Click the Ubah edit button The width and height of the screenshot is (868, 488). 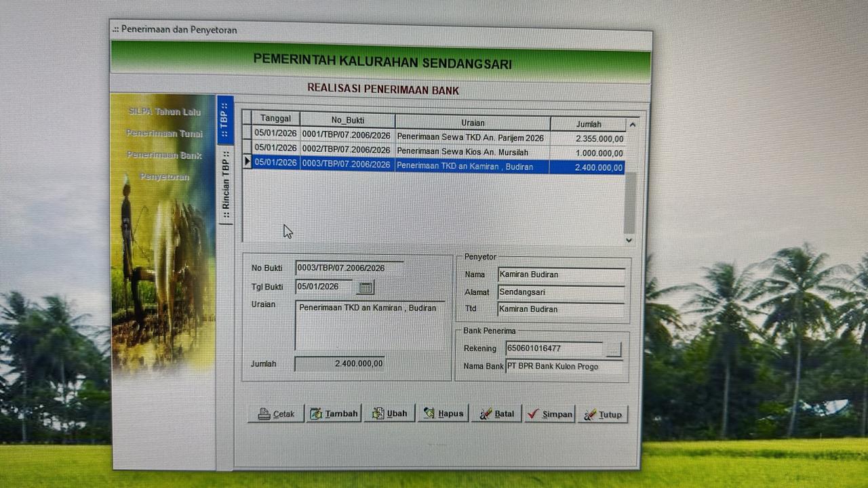[389, 413]
